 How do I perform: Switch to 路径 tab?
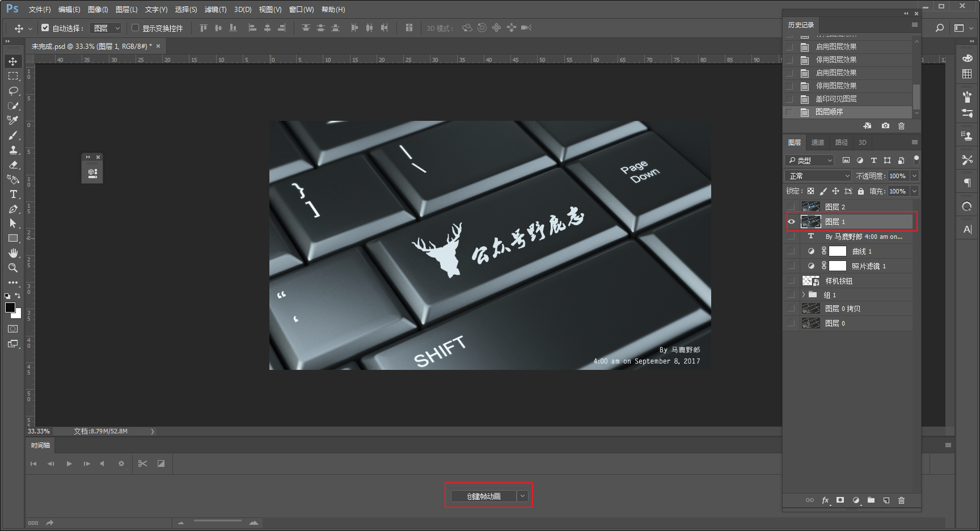[842, 142]
